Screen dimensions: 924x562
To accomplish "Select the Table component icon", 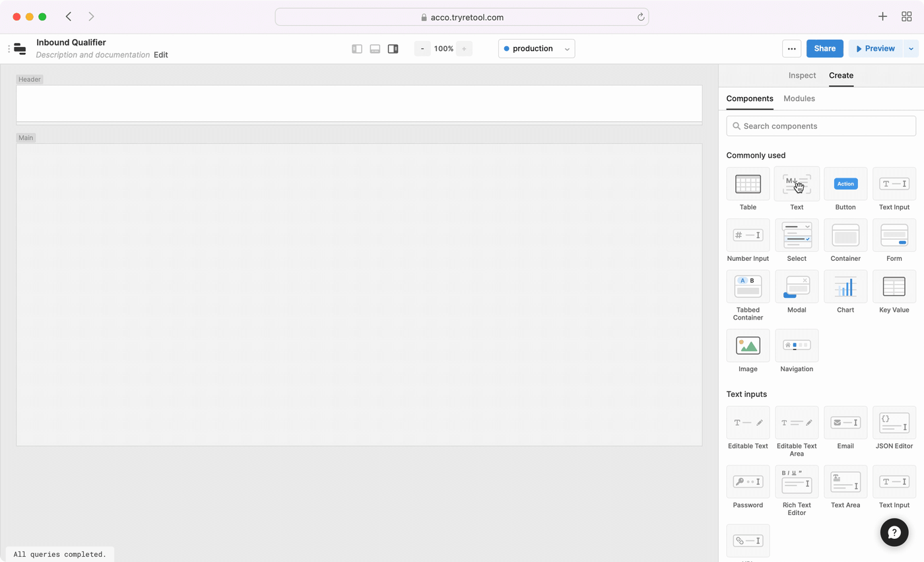I will point(748,184).
